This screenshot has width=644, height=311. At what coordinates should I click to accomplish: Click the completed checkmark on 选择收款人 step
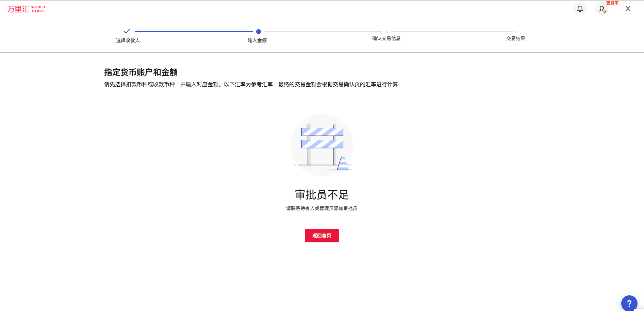(x=127, y=31)
